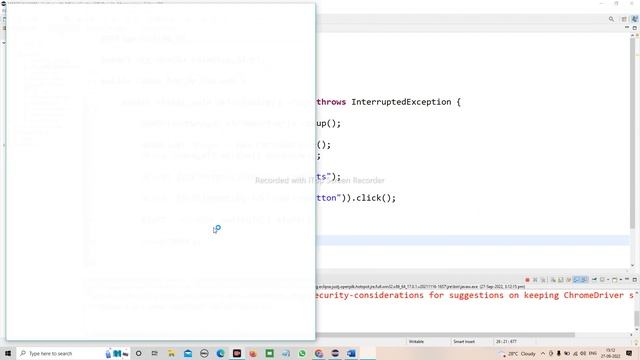Viewport: 640px width, 360px height.
Task: Click 'ChromeDriver' text in Console output
Action: click(x=593, y=295)
